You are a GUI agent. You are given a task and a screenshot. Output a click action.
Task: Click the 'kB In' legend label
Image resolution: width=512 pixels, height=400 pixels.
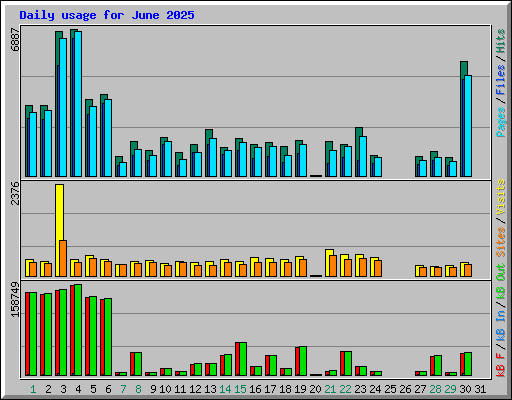500,326
